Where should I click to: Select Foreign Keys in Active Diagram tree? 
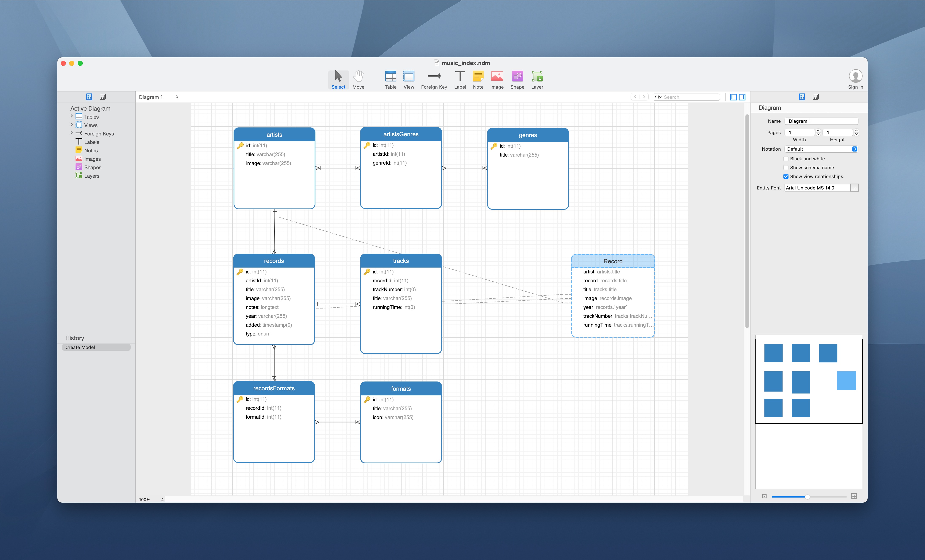pyautogui.click(x=99, y=134)
